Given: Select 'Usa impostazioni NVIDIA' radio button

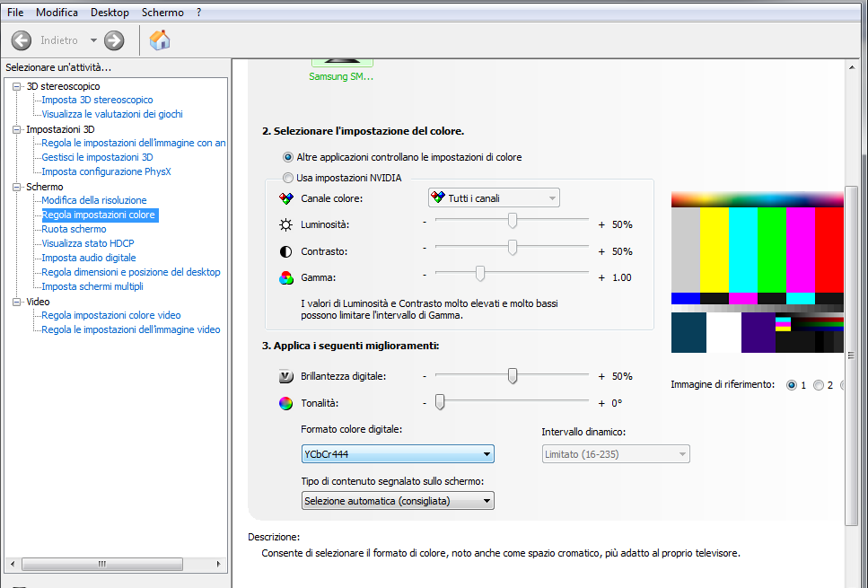Looking at the screenshot, I should click(288, 178).
